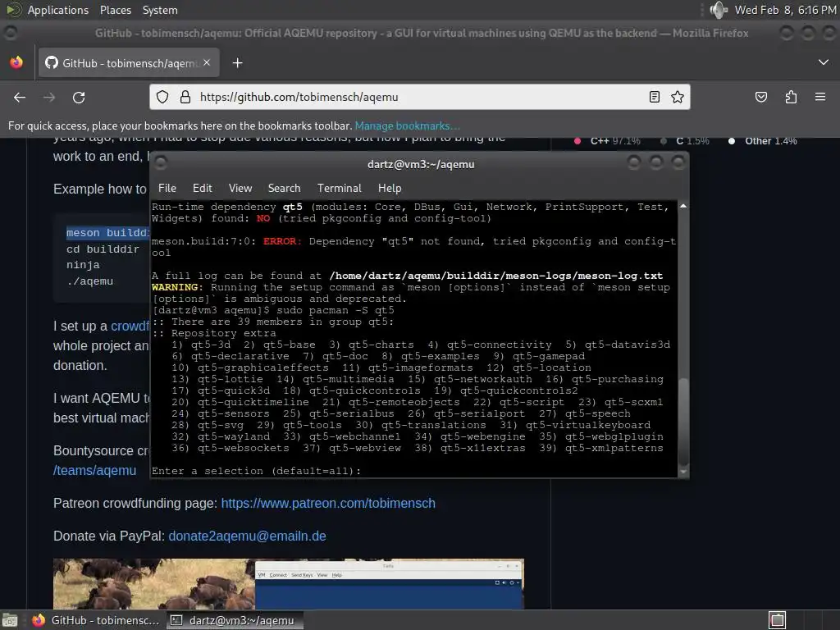The image size is (840, 630).
Task: Toggle Firefox reader view icon
Action: pyautogui.click(x=654, y=97)
